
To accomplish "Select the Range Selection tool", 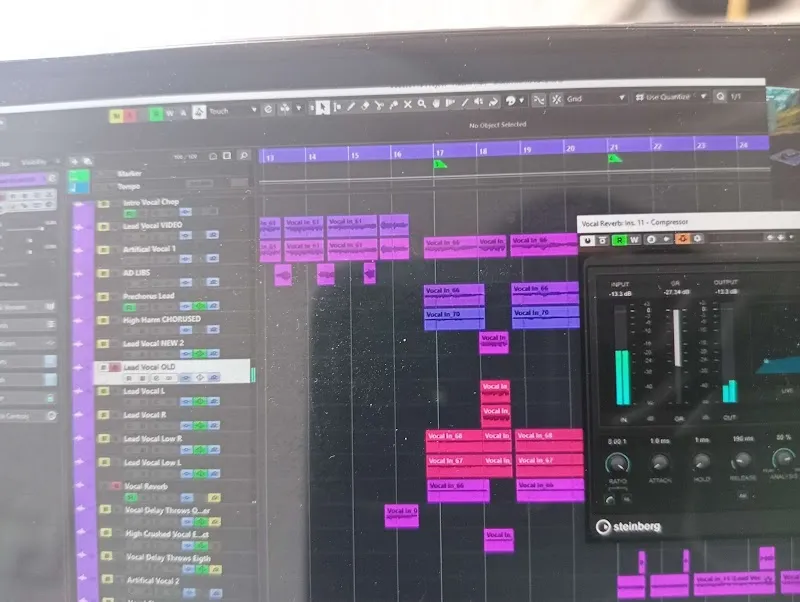I will tap(337, 107).
